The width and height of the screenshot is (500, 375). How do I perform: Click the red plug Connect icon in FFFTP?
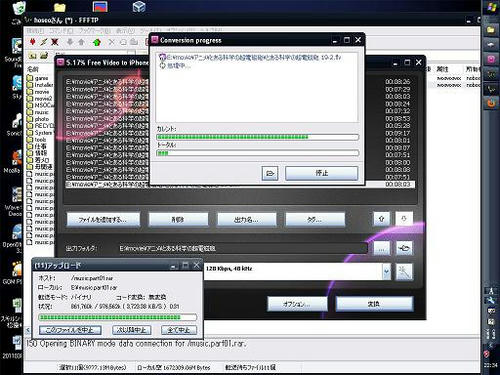click(33, 42)
